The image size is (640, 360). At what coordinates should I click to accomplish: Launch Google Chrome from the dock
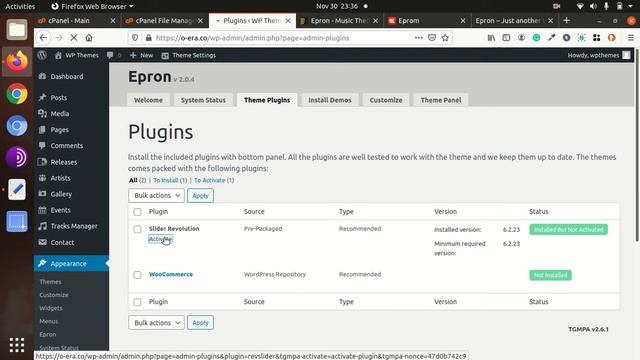click(17, 94)
